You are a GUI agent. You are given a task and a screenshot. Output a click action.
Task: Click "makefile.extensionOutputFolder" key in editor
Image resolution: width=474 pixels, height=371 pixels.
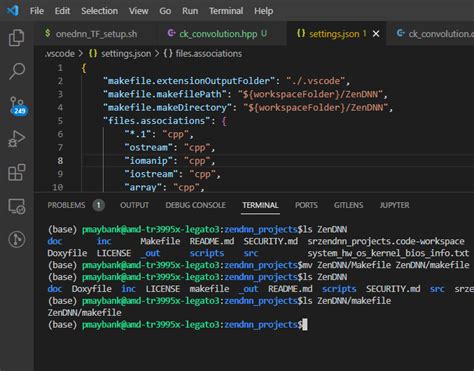coord(189,81)
